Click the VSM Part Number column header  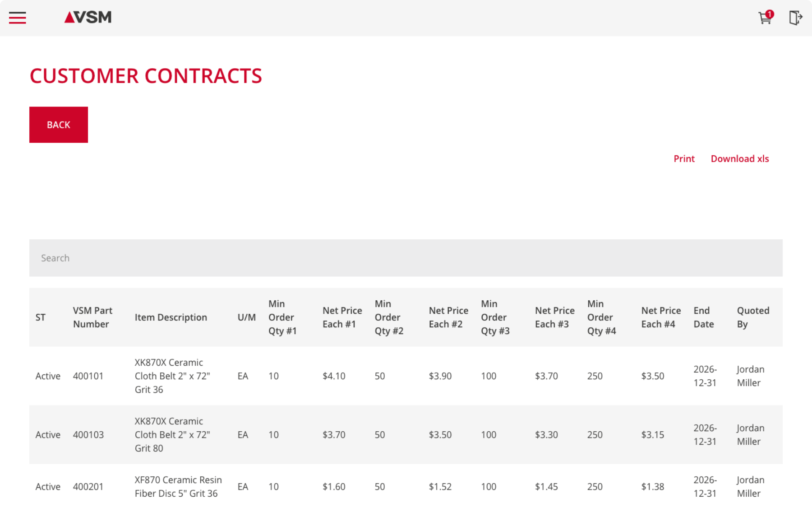[x=93, y=317]
